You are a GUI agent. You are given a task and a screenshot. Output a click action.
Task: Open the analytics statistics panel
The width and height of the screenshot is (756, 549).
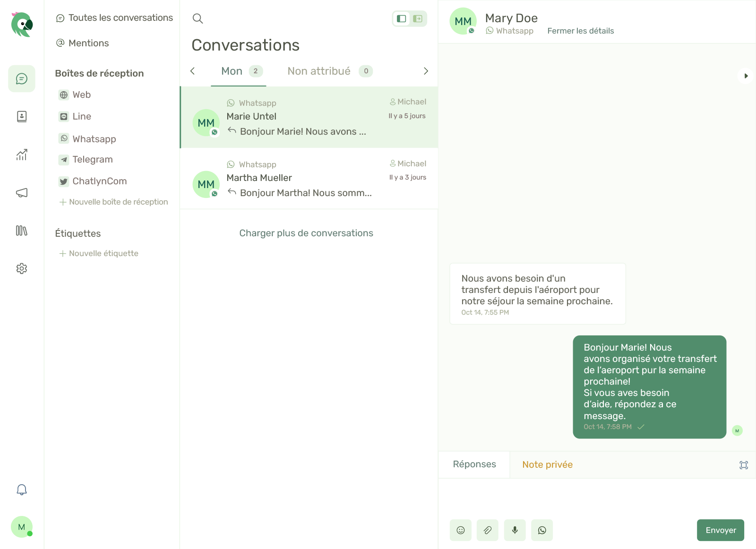coord(21,154)
